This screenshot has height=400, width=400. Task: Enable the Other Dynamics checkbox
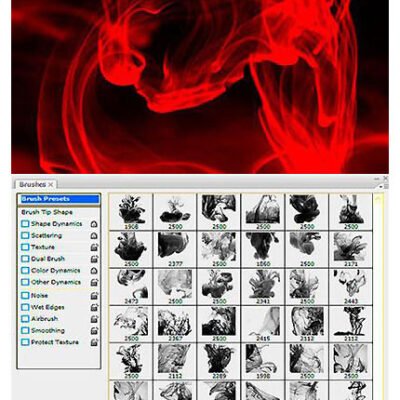(25, 282)
